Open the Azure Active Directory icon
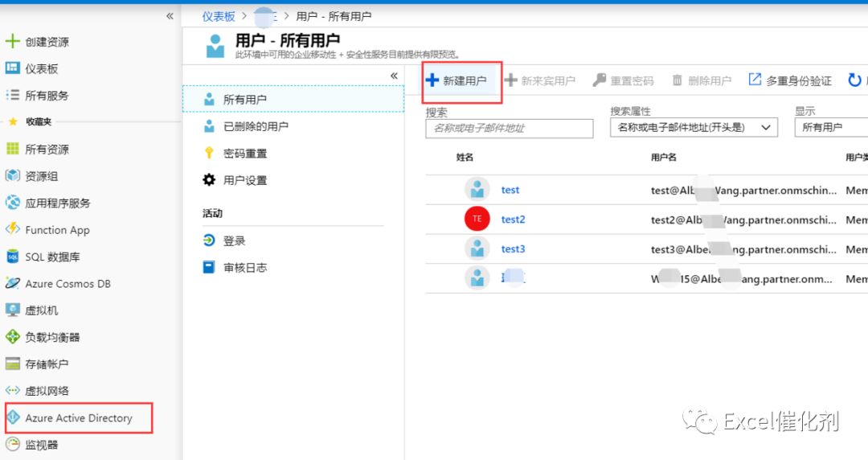This screenshot has width=868, height=460. (x=13, y=417)
